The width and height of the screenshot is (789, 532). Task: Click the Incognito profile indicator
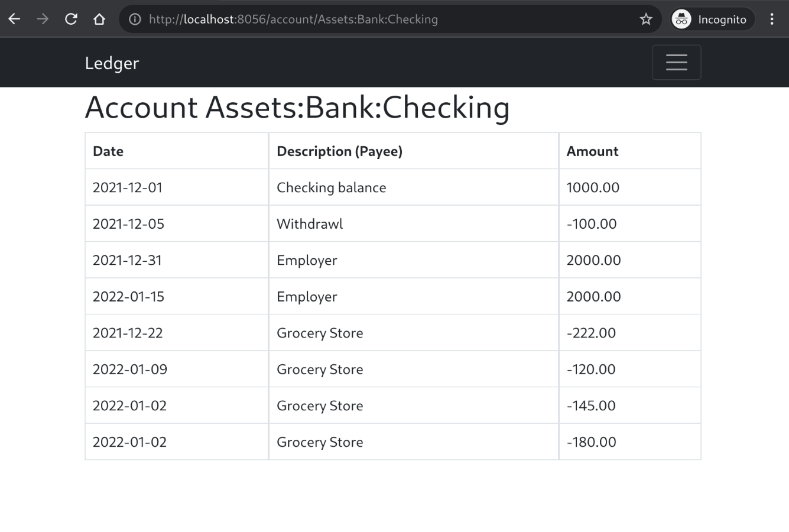tap(712, 20)
